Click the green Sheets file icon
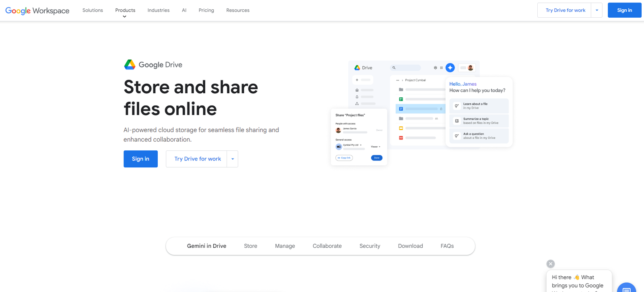Image resolution: width=644 pixels, height=292 pixels. (401, 99)
